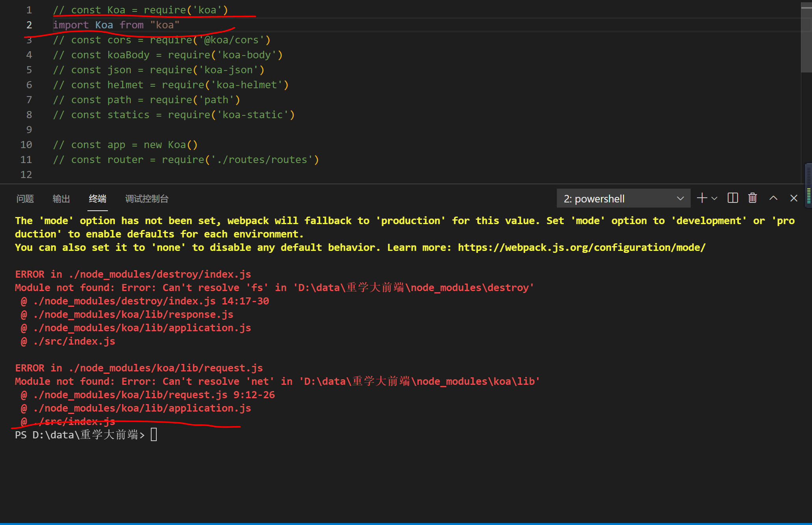Viewport: 812px width, 525px height.
Task: Click line number 10 in the gutter
Action: 26,145
